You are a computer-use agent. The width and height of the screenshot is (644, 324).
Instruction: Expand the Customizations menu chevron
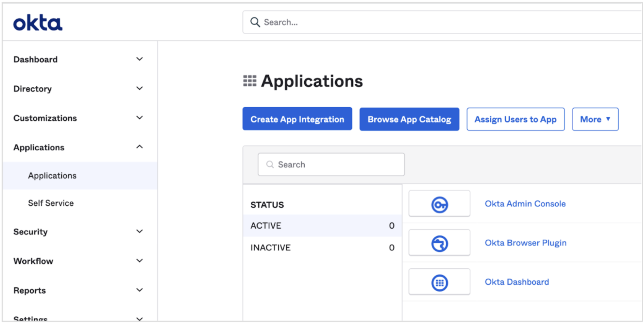[139, 118]
